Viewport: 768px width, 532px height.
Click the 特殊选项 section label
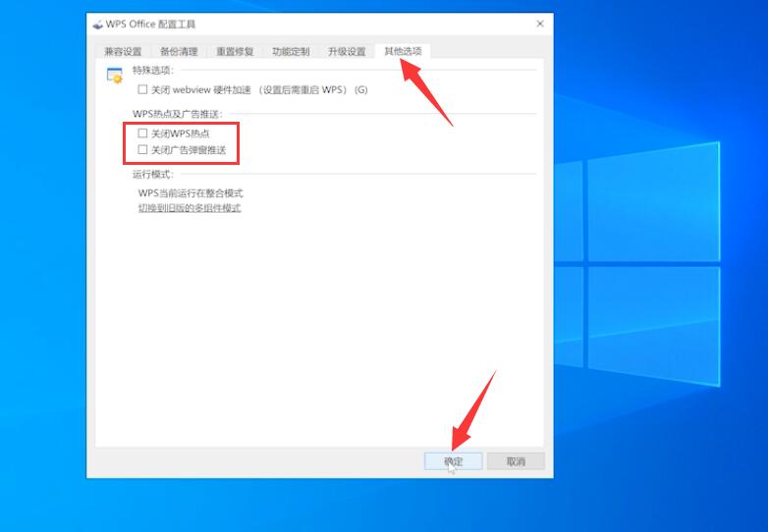[x=153, y=71]
